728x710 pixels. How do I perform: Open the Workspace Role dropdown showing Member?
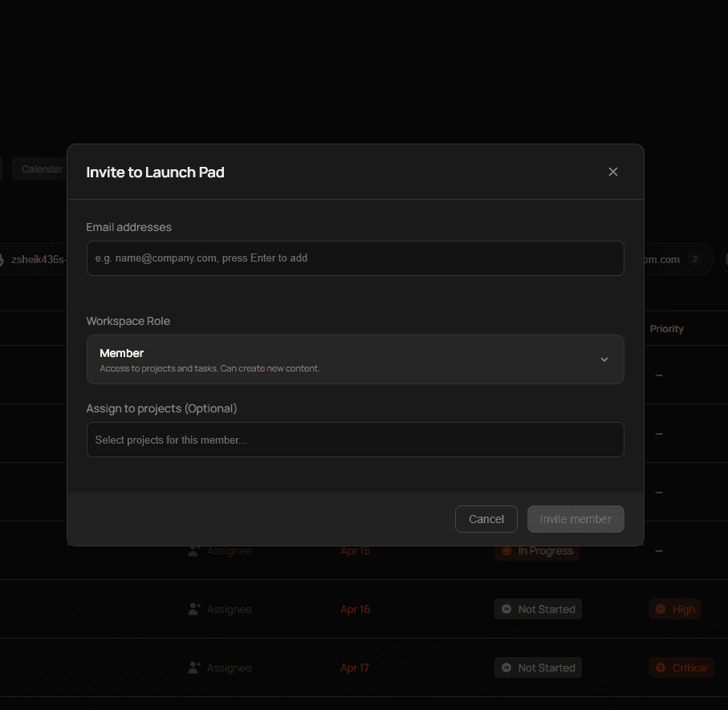[x=356, y=359]
